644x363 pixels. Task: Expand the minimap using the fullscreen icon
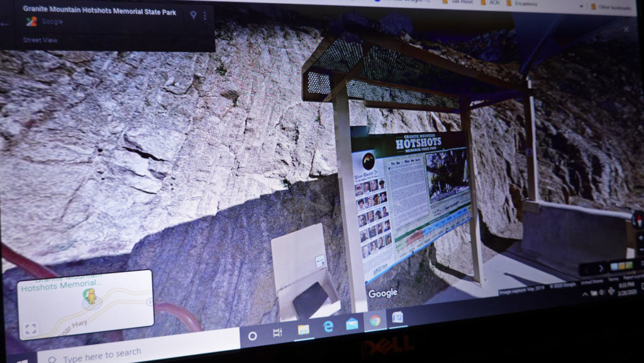31,328
